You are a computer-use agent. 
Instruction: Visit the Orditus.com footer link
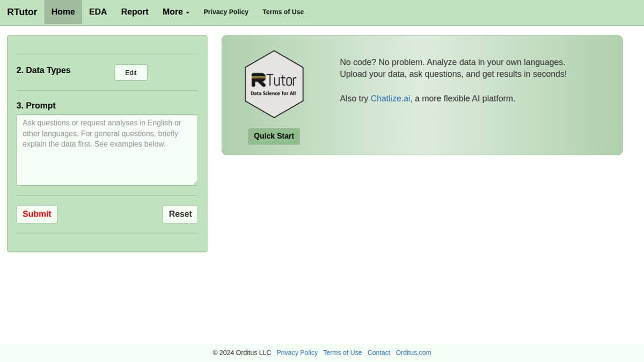[x=413, y=353]
